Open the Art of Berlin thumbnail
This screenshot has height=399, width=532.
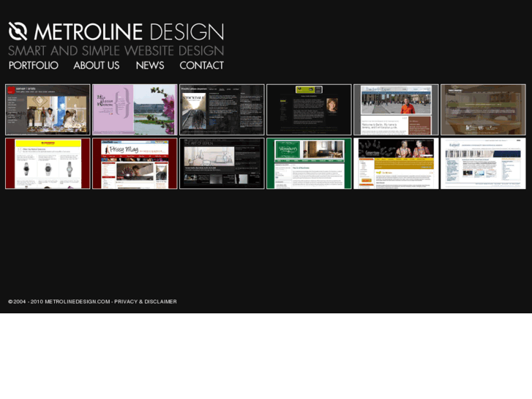click(222, 163)
